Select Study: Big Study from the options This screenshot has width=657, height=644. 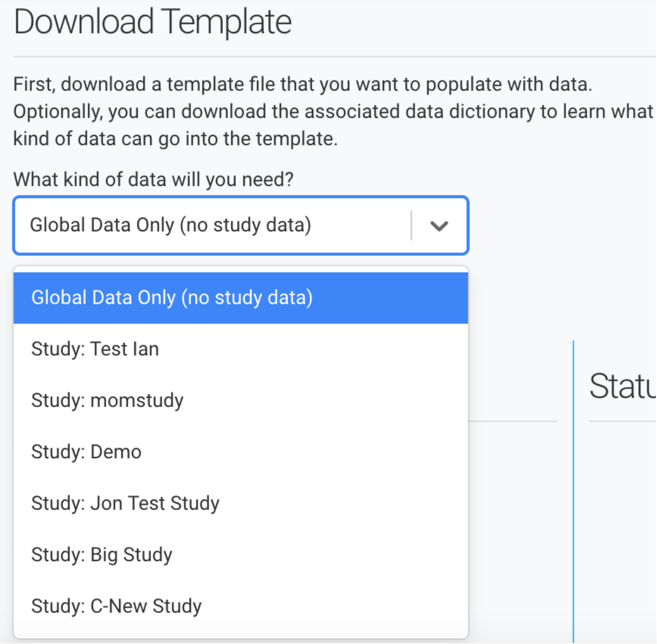101,555
